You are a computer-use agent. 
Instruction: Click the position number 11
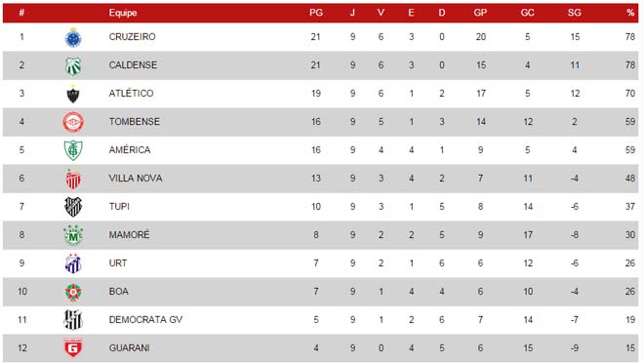[22, 320]
